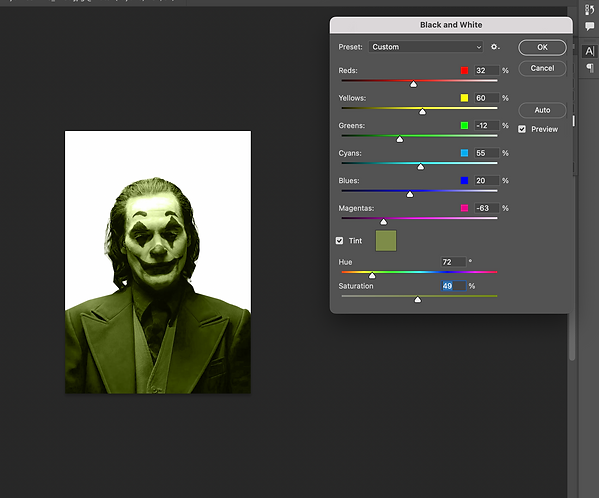This screenshot has height=498, width=599.
Task: Toggle the Tint checkbox
Action: coord(339,241)
